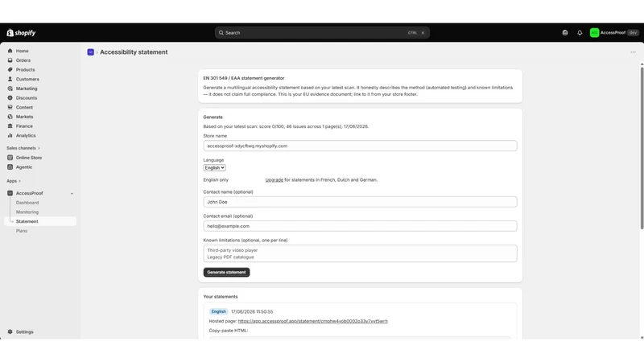This screenshot has height=362, width=644.
Task: Expand the Apps section chevron
Action: pos(19,181)
